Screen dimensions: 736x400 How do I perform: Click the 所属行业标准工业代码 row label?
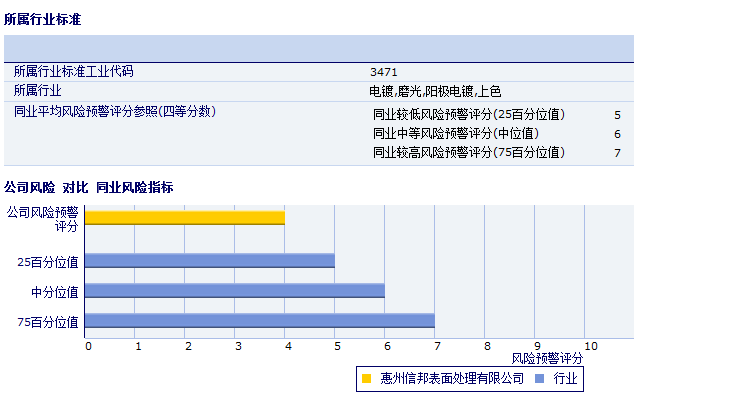(x=73, y=72)
